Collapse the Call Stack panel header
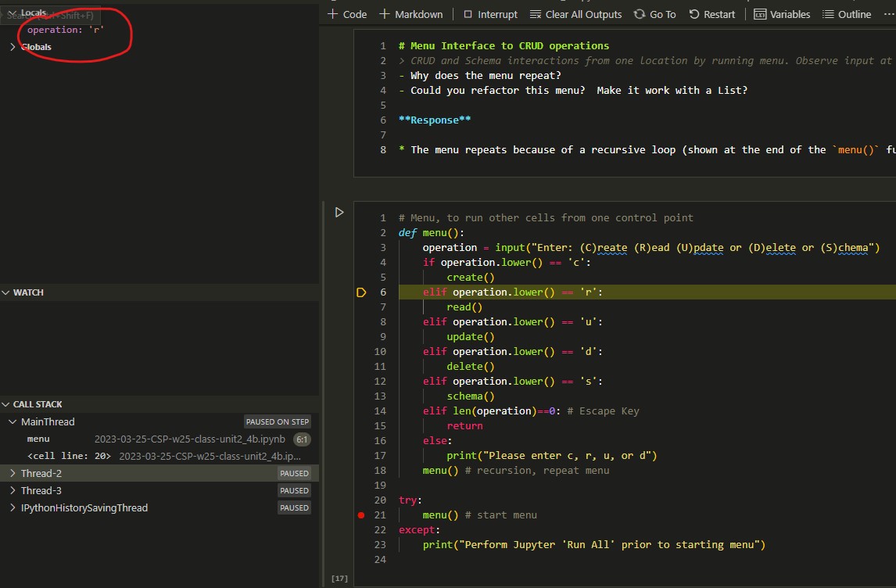Screen dimensions: 896x588 click(x=37, y=404)
